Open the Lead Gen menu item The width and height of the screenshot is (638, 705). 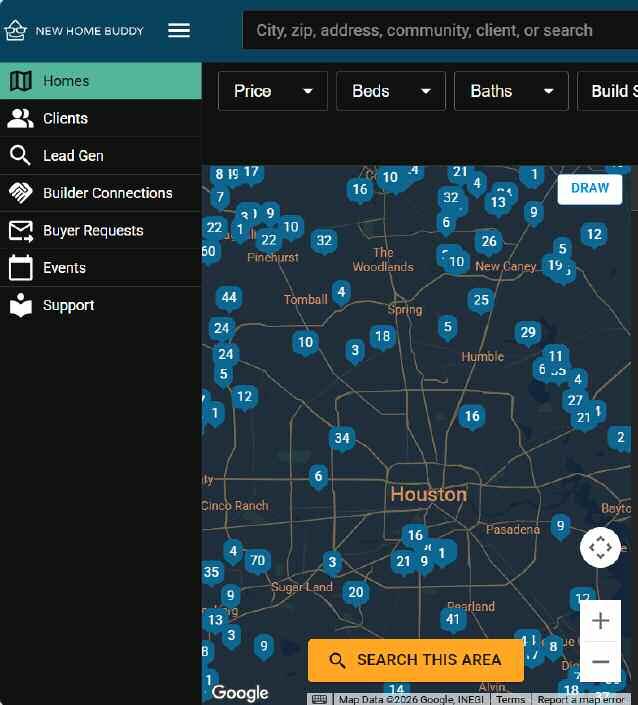pos(101,156)
